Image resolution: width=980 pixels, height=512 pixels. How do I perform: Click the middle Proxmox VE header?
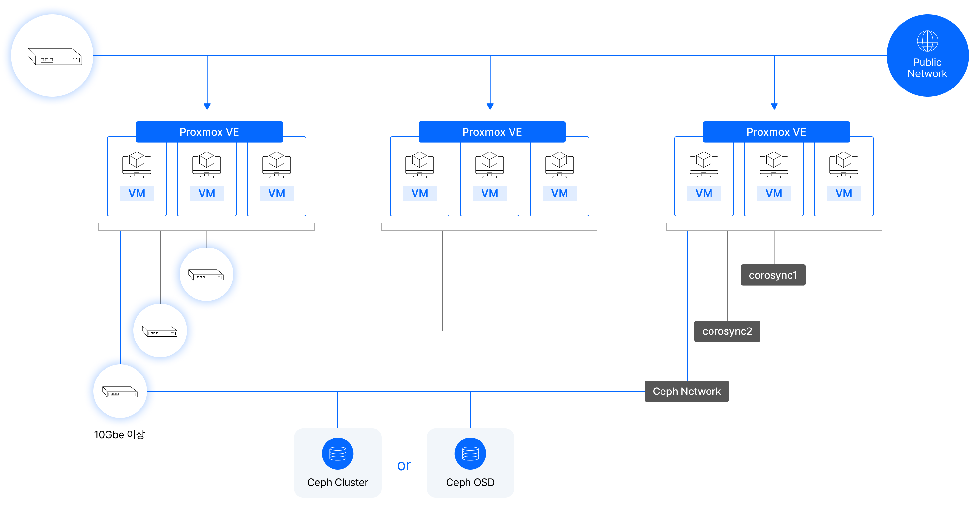click(x=492, y=132)
